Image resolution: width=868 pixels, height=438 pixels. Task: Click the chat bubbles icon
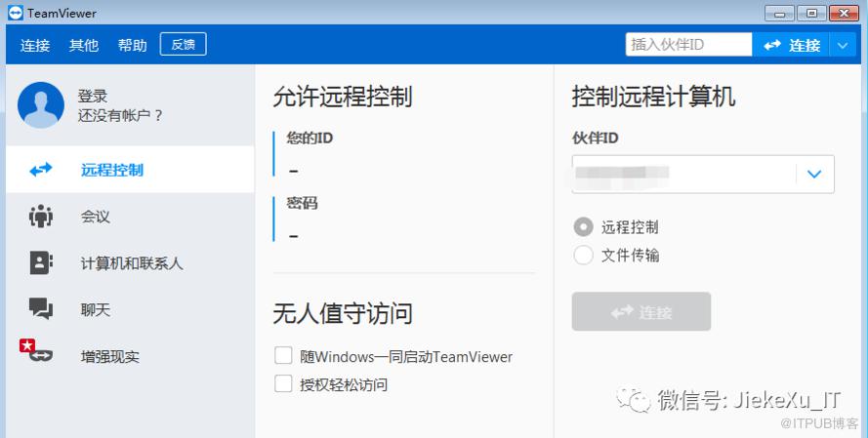(41, 308)
